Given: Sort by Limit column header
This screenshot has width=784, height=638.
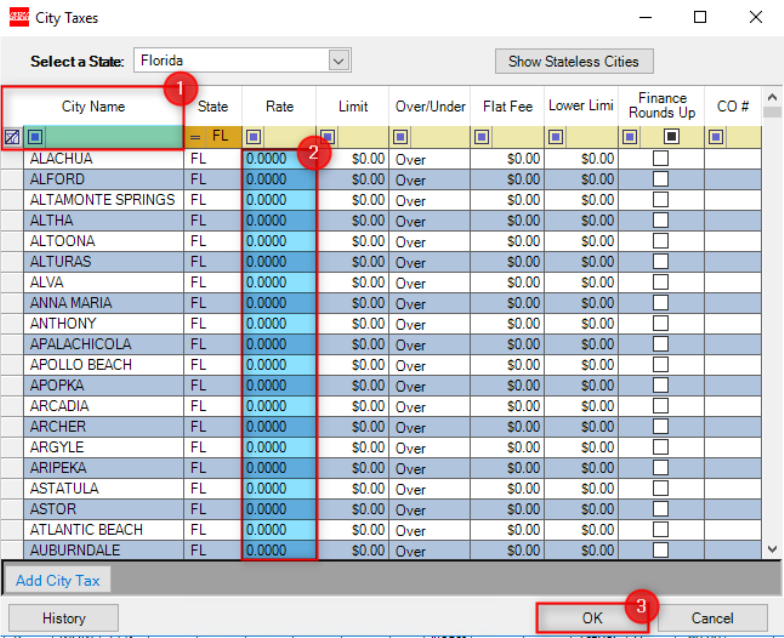Looking at the screenshot, I should pyautogui.click(x=353, y=106).
